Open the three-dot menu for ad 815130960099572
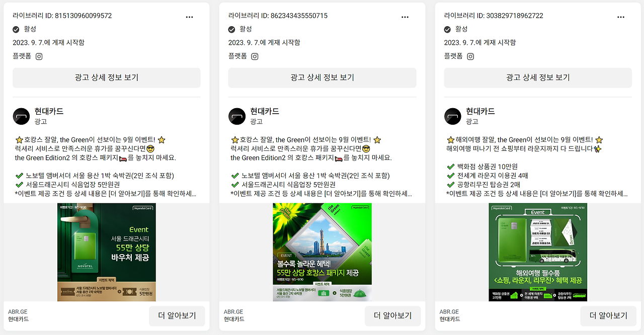This screenshot has width=644, height=335. point(189,17)
